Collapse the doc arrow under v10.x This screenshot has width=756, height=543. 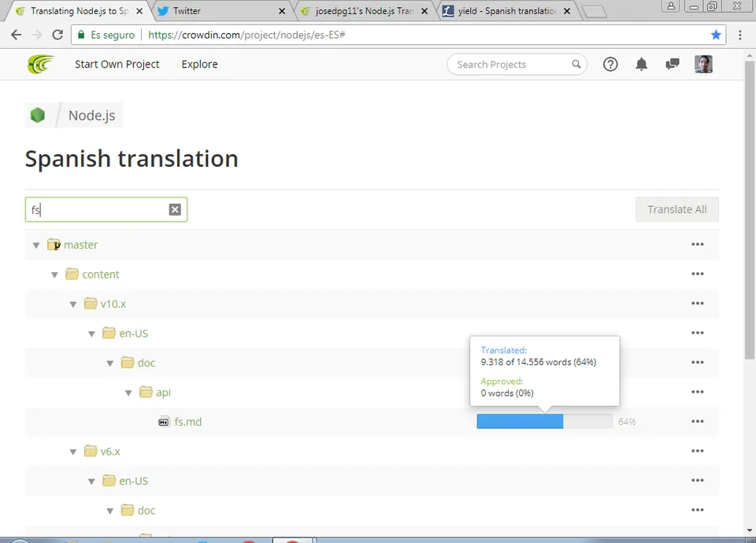[x=110, y=364]
